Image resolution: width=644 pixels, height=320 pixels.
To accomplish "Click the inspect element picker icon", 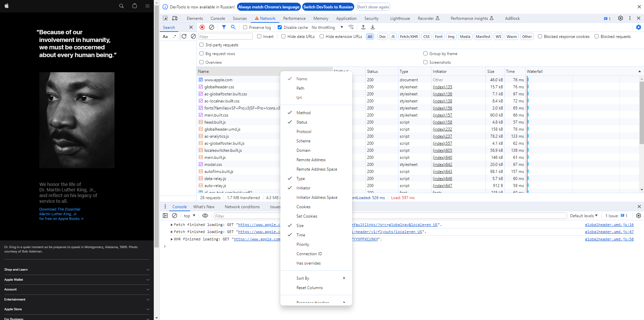I will point(165,18).
